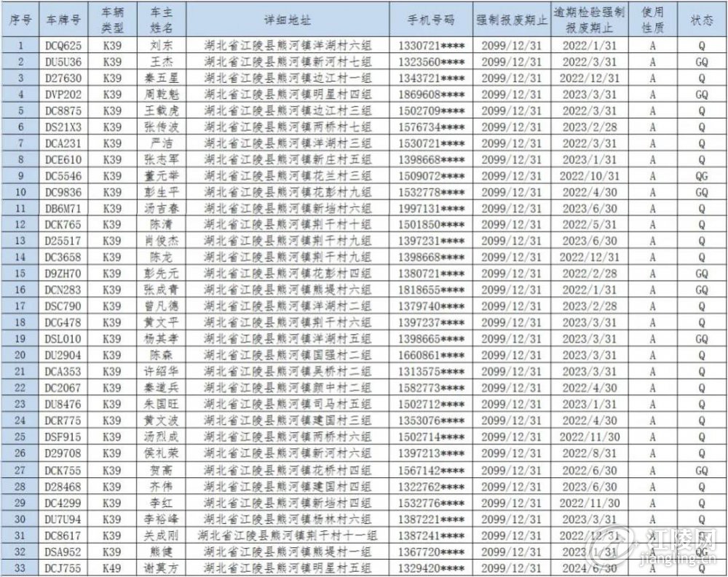The height and width of the screenshot is (577, 728).
Task: Click the 手机号码 column header
Action: [431, 20]
